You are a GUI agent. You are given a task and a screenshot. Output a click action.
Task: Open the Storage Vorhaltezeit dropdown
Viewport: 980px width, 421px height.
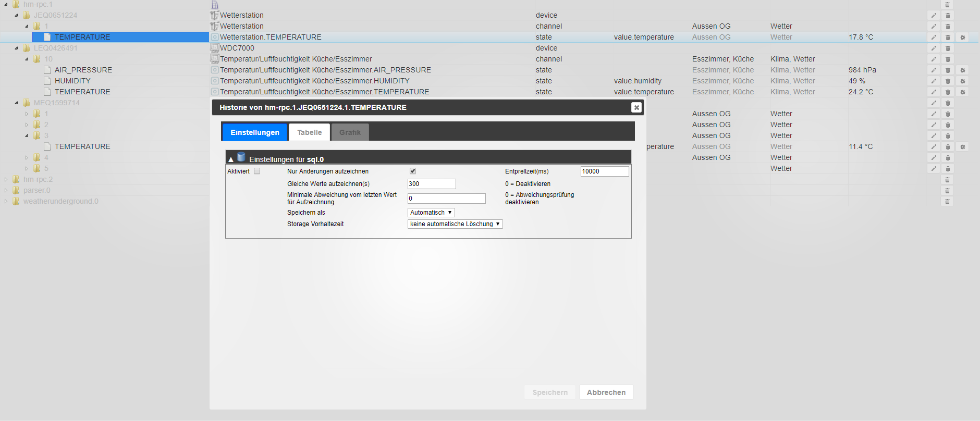(x=455, y=224)
